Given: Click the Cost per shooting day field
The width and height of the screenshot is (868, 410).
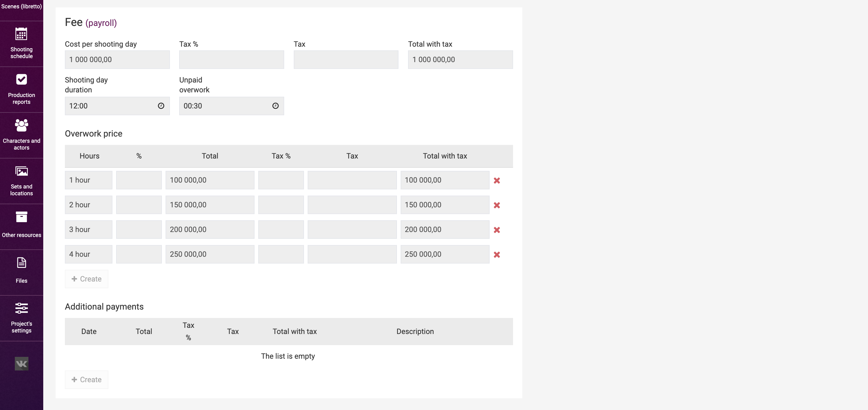Looking at the screenshot, I should click(x=117, y=60).
